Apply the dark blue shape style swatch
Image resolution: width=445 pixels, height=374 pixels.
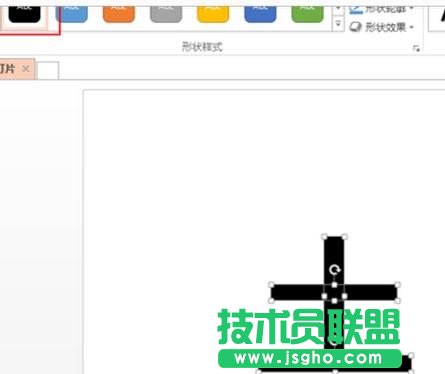(260, 13)
